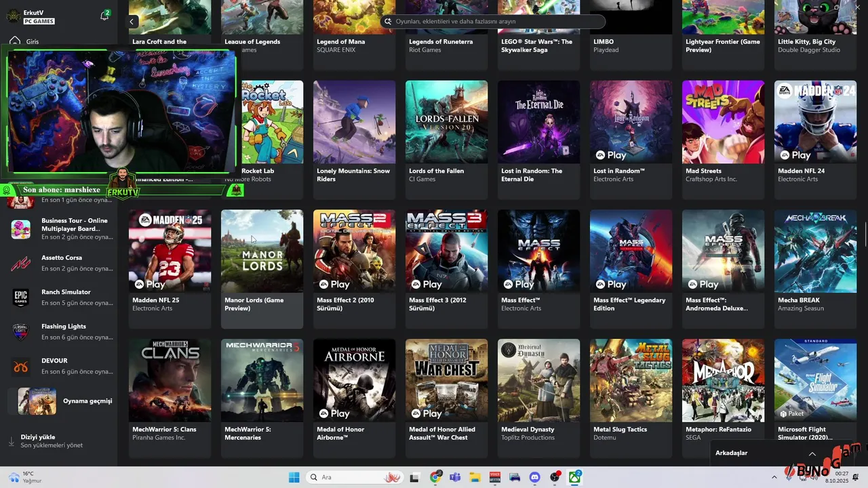Click the magnifier icon in the search bar
Image resolution: width=868 pixels, height=488 pixels.
[x=389, y=22]
